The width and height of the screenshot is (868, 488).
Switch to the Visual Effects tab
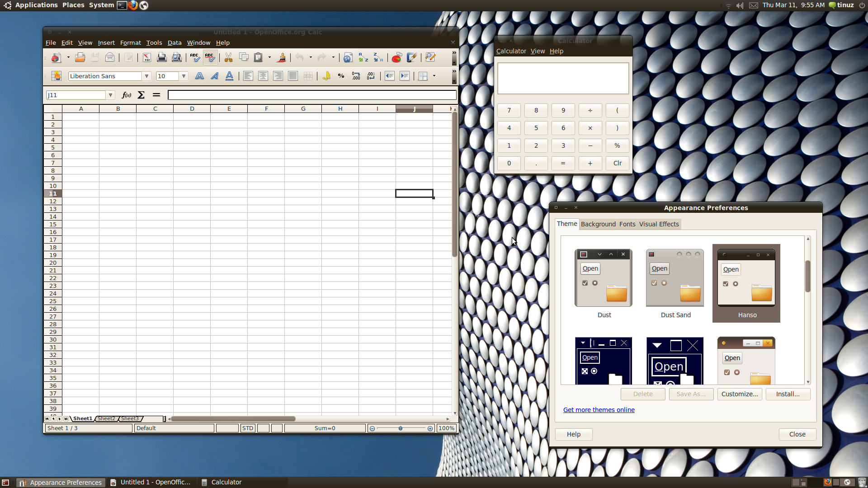coord(659,224)
